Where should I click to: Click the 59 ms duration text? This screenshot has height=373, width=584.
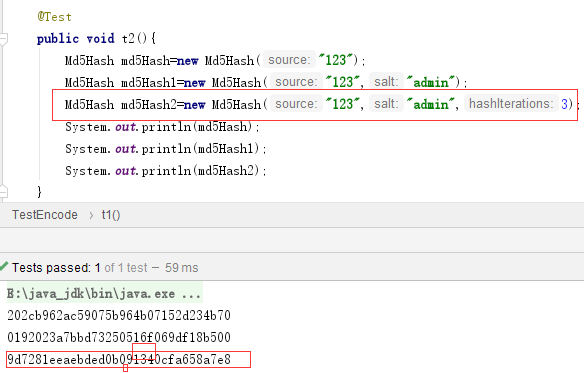point(181,268)
